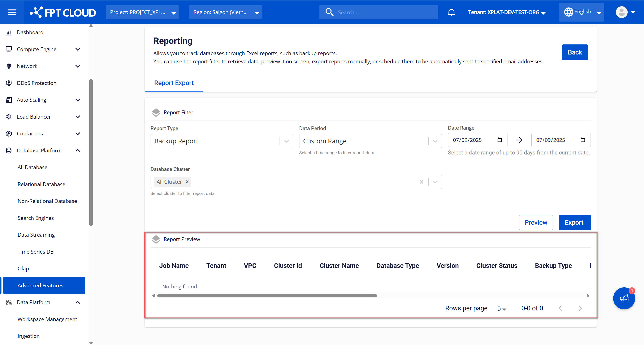Go to next page of results

point(580,308)
